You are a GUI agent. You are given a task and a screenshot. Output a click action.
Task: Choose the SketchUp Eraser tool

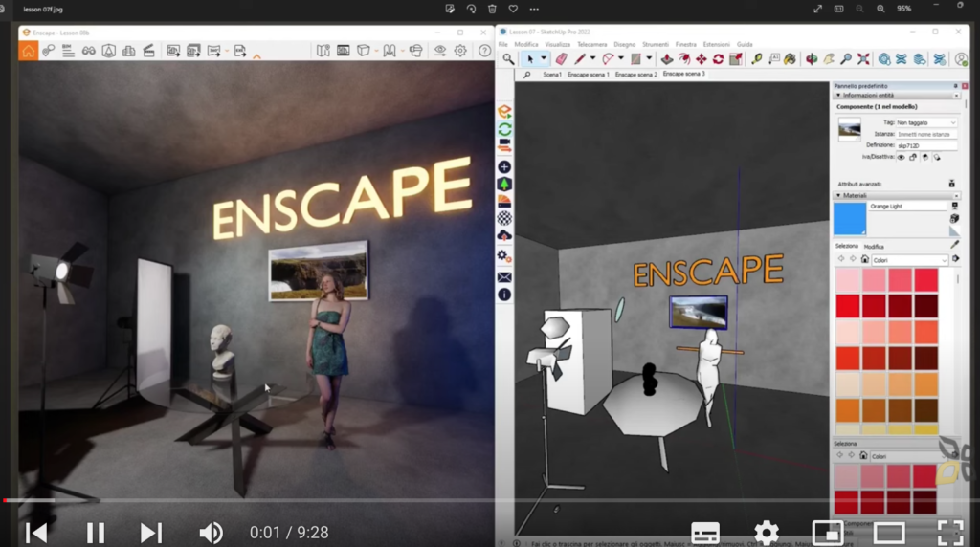[x=561, y=59]
